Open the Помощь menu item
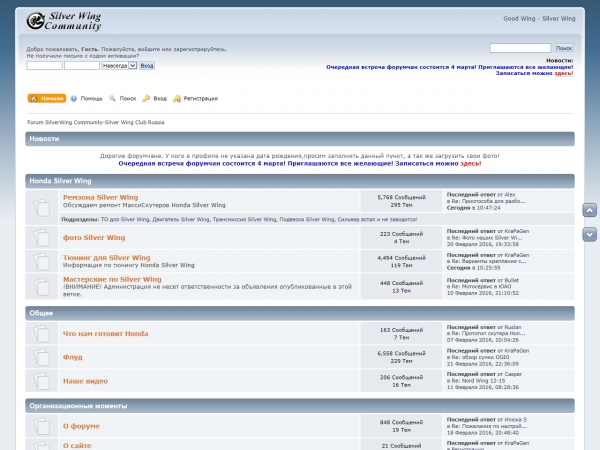This screenshot has width=600, height=450. pos(91,99)
